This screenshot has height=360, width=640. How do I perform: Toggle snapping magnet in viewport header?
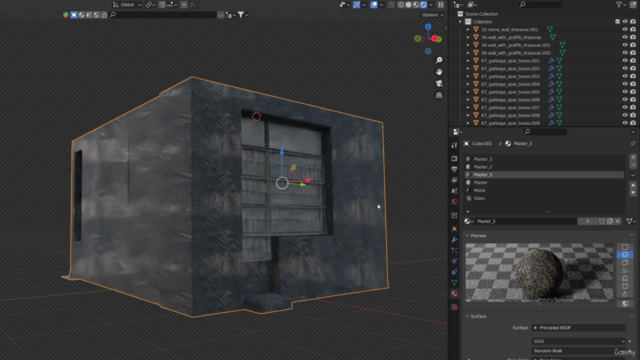point(162,4)
